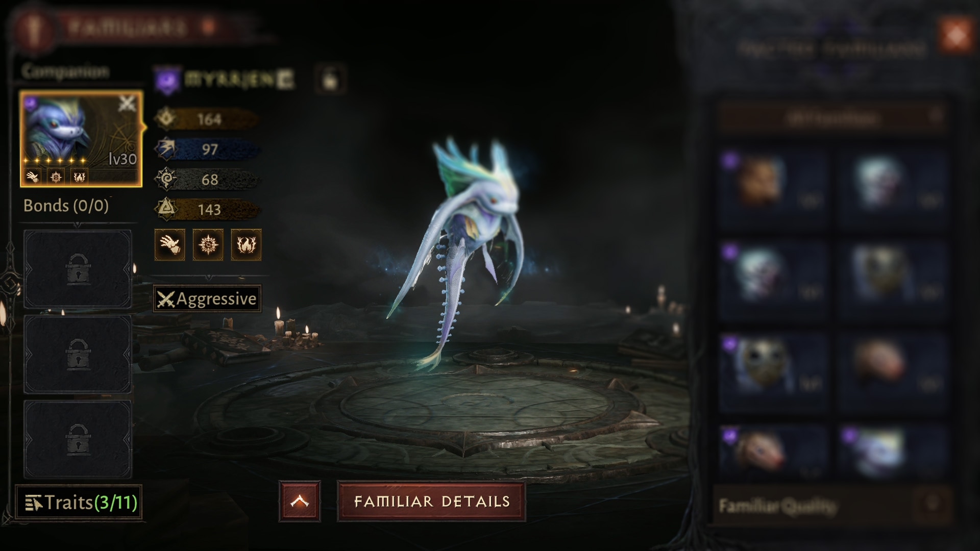Open the first locked bond slot
The image size is (980, 551).
pyautogui.click(x=78, y=269)
